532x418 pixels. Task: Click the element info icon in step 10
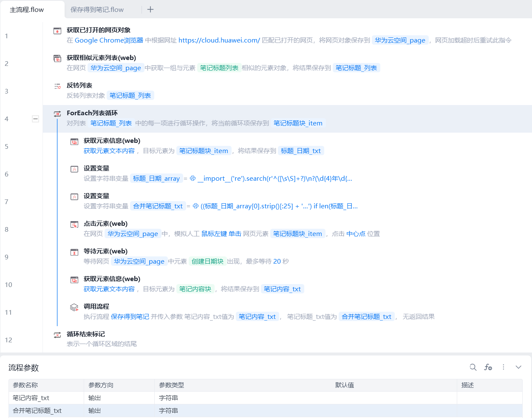point(74,279)
